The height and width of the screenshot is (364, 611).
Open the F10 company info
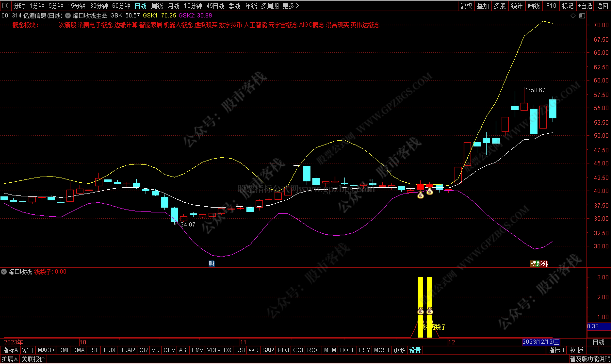point(551,6)
